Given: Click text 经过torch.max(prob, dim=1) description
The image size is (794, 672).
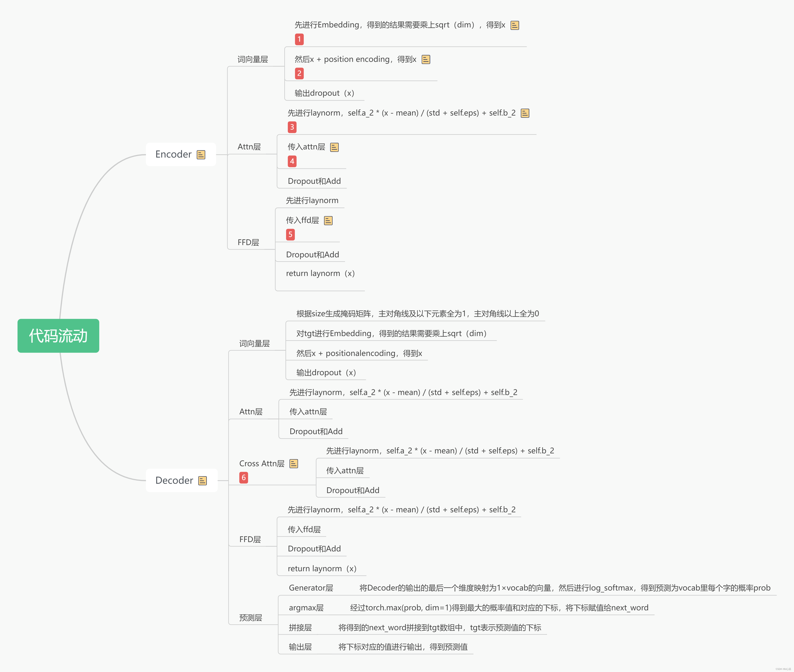Looking at the screenshot, I should 499,608.
